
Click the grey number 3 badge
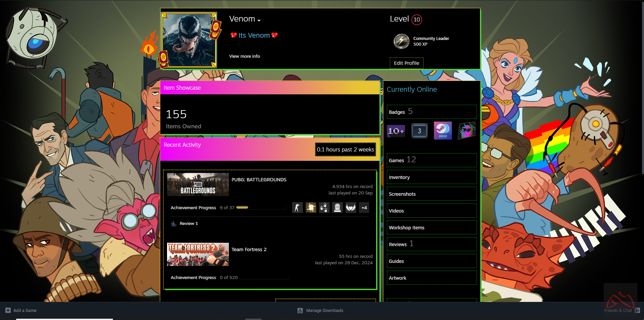tap(419, 131)
